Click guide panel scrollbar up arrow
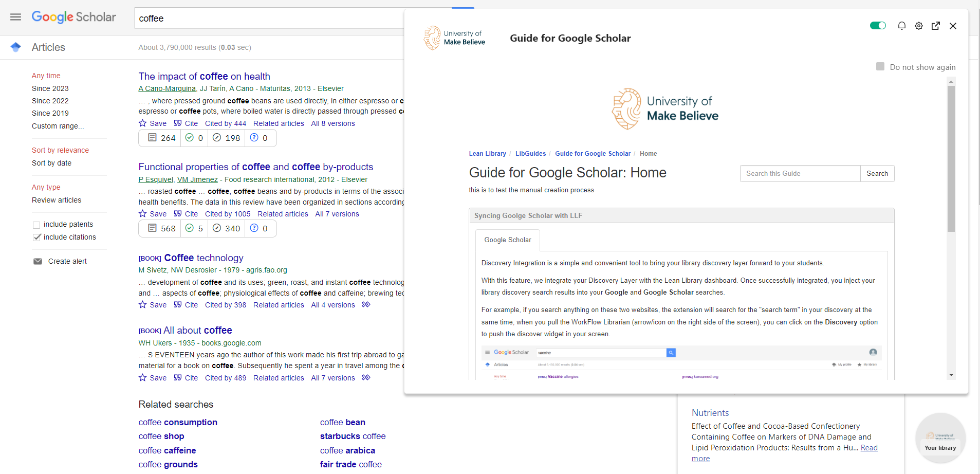Viewport: 980px width, 474px height. coord(951,82)
